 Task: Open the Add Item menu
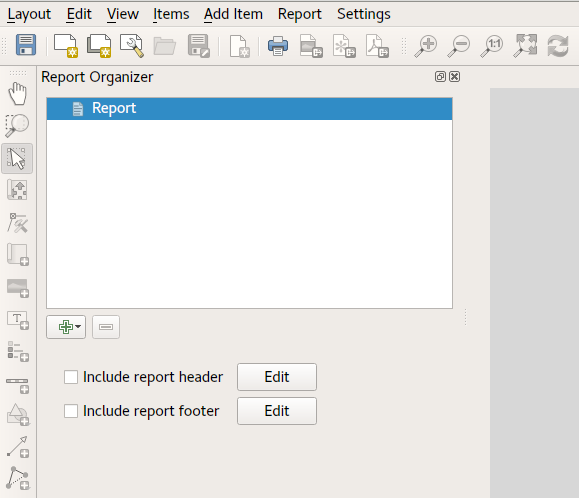pyautogui.click(x=233, y=14)
